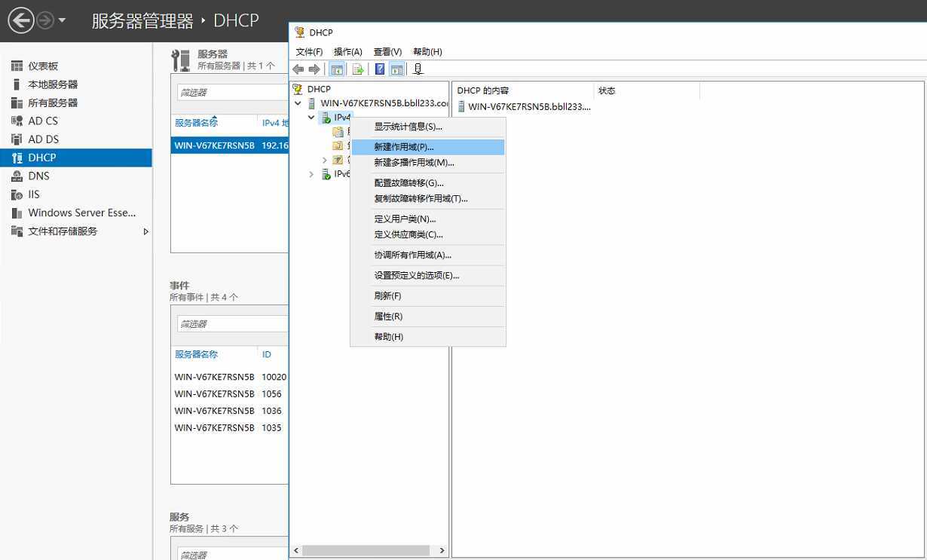Viewport: 927px width, 560px height.
Task: Select the highlighted WIN-V67KE7RSN5B server row
Action: click(230, 145)
